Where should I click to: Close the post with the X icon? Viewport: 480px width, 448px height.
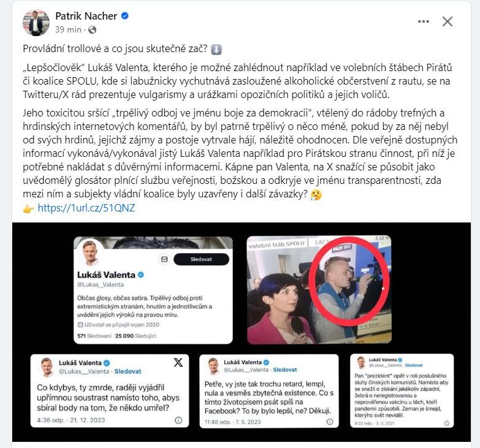448,21
